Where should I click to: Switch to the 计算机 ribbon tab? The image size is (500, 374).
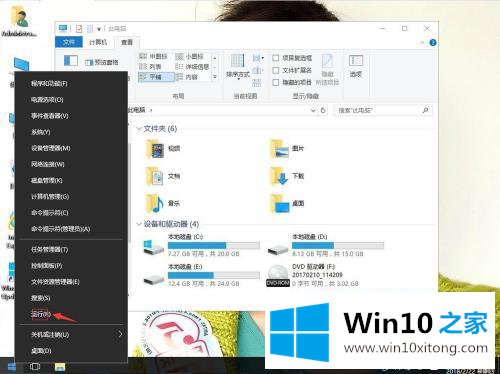click(98, 42)
